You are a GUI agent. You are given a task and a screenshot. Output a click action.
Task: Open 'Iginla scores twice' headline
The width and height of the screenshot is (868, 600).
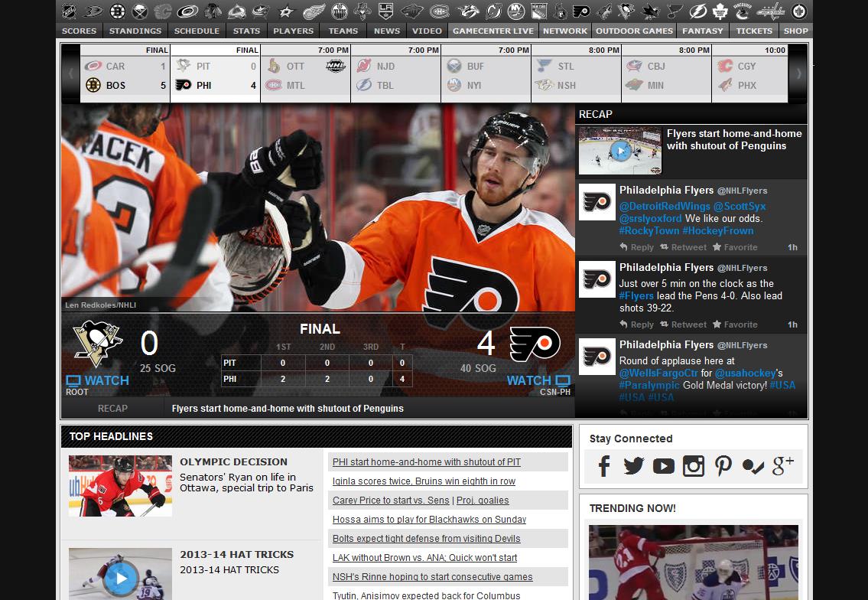(424, 481)
